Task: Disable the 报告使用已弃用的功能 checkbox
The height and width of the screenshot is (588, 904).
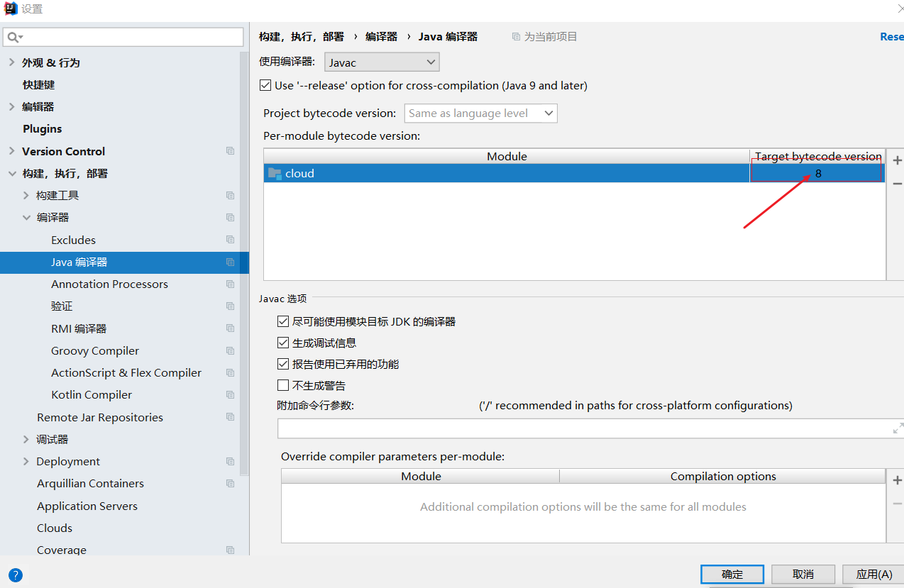Action: (x=283, y=363)
